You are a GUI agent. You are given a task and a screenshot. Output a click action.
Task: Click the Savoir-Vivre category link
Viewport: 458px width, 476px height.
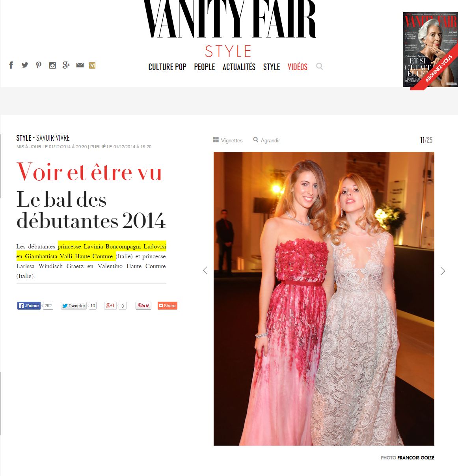(53, 138)
